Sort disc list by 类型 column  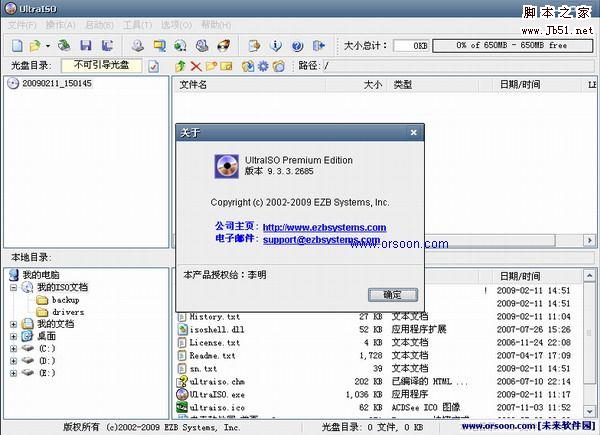tap(432, 85)
